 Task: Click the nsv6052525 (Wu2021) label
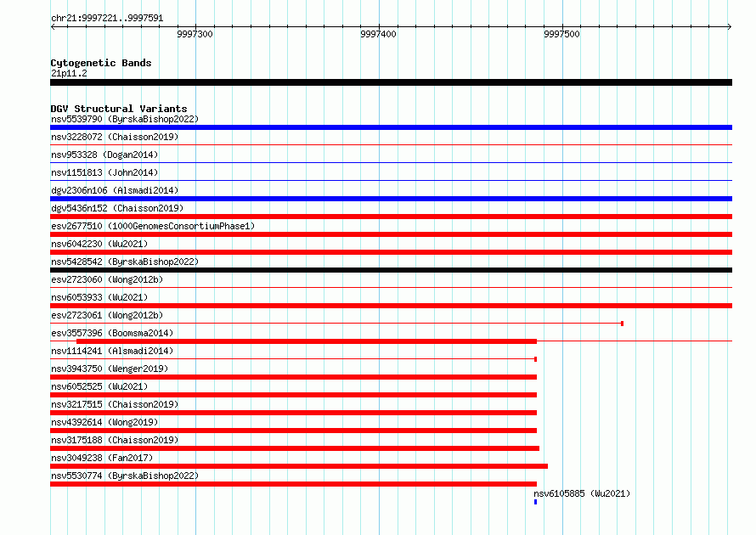click(99, 386)
